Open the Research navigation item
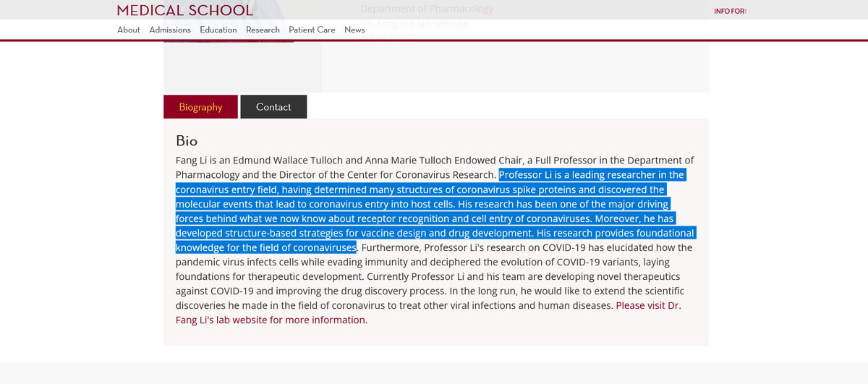The width and height of the screenshot is (868, 384). [263, 30]
